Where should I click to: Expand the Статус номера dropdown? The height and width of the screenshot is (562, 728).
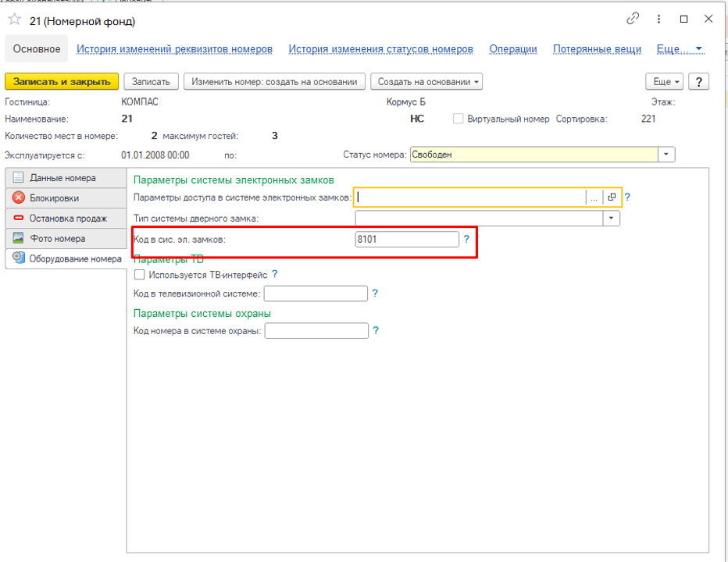[x=666, y=155]
